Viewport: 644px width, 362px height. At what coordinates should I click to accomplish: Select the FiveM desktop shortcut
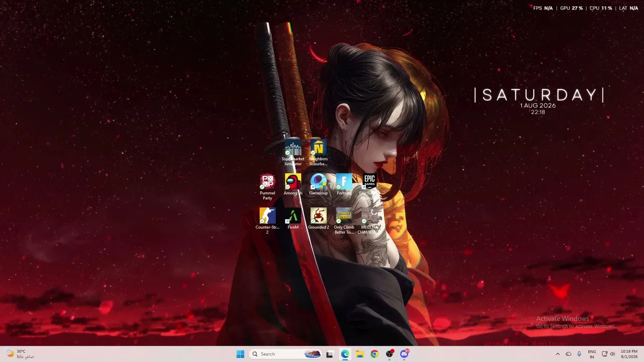pyautogui.click(x=293, y=219)
